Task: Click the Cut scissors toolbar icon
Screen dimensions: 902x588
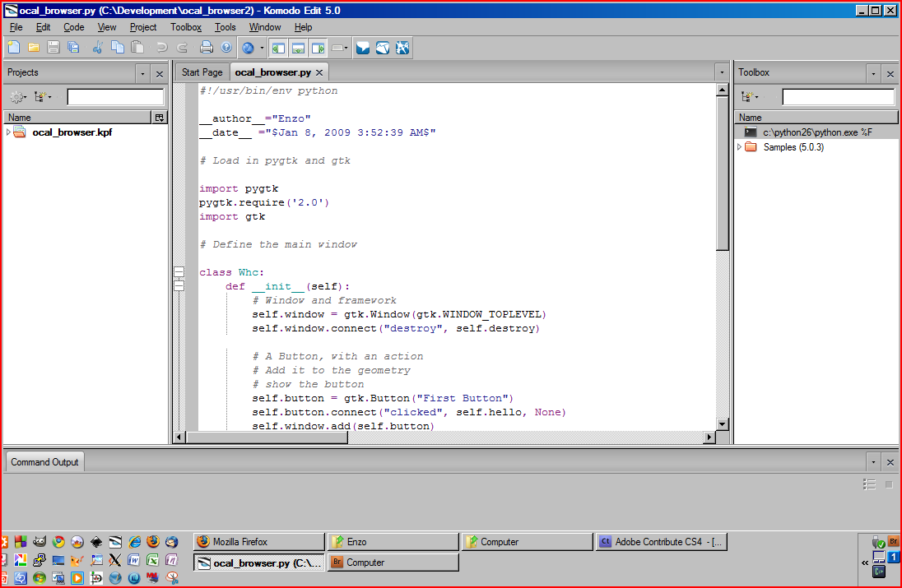Action: (x=98, y=48)
